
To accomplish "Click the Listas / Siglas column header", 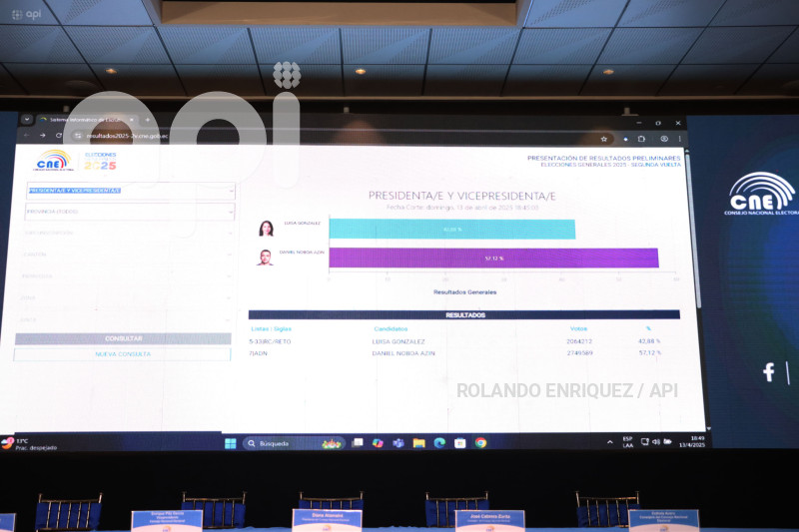I will pos(271,328).
